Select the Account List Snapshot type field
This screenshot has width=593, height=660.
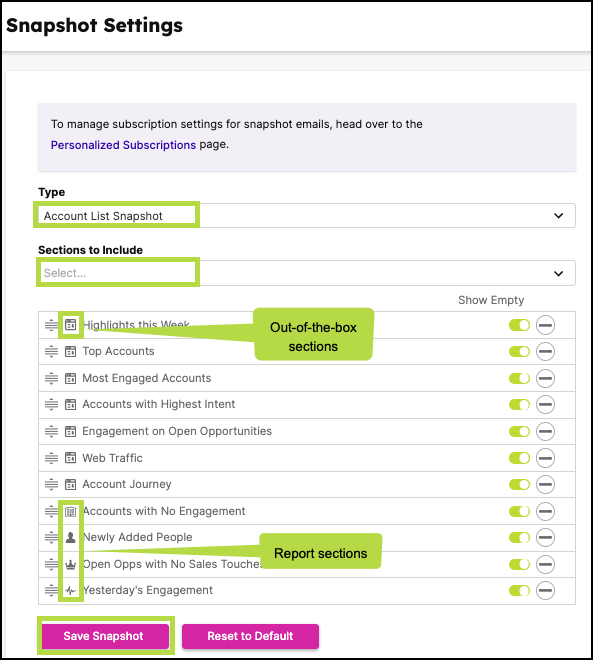tap(307, 216)
